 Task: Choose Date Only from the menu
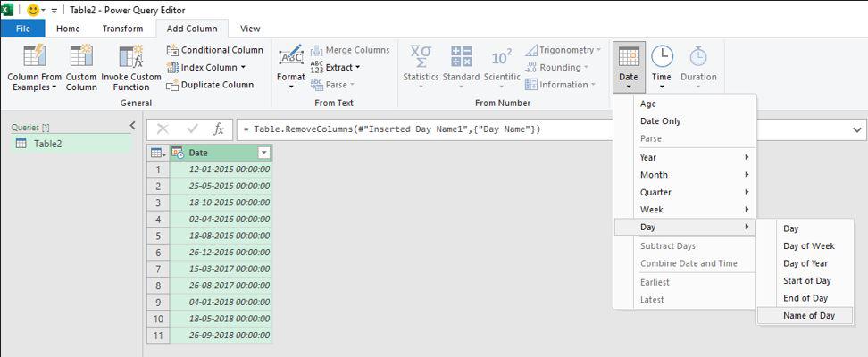684,121
